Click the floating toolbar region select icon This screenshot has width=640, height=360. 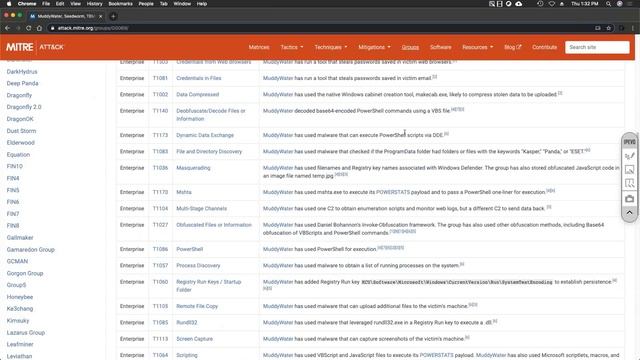pyautogui.click(x=629, y=183)
